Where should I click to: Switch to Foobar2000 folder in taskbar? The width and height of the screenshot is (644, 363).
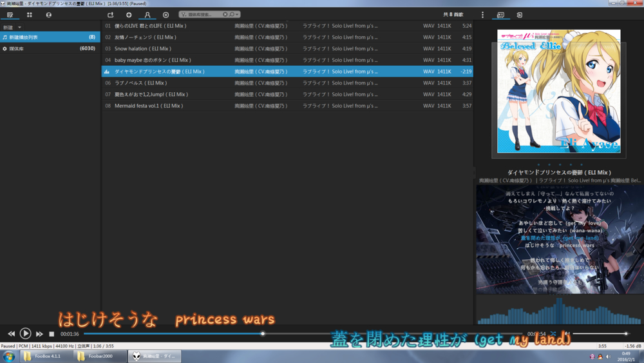pos(100,356)
